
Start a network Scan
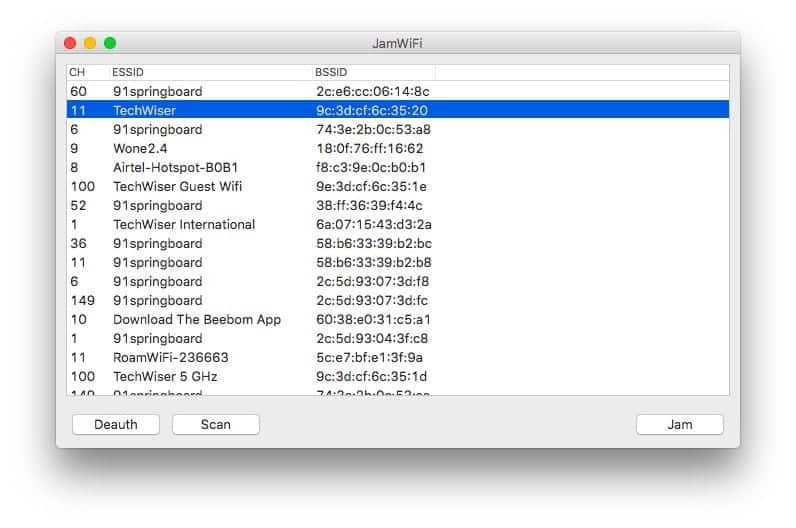[x=216, y=424]
